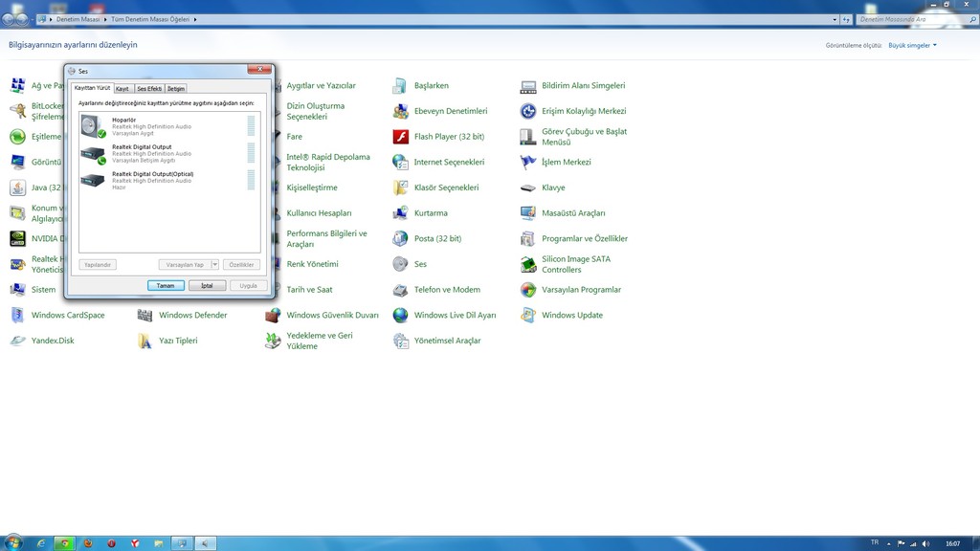Screen dimensions: 980x551
Task: Click Denetim Masası breadcrumb
Action: [x=78, y=19]
